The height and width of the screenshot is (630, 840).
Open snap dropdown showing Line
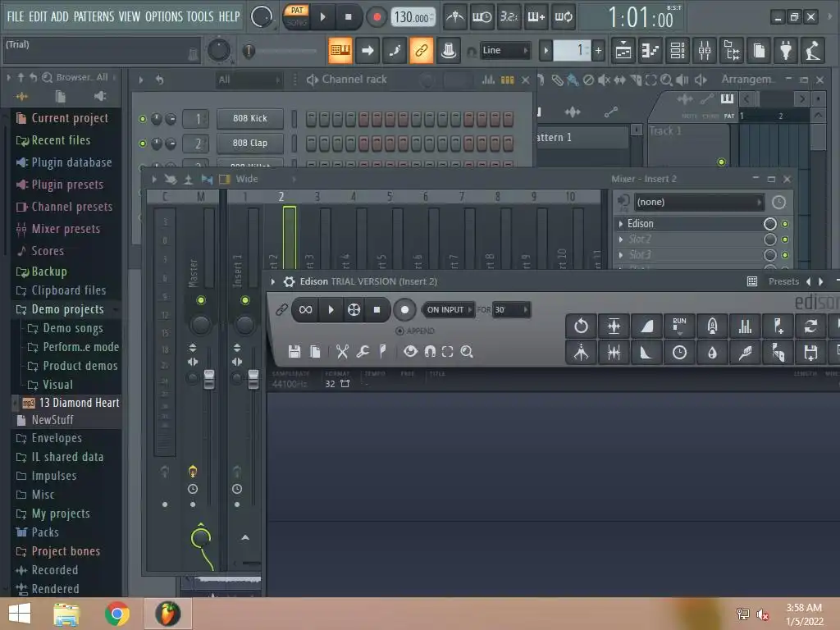point(504,50)
